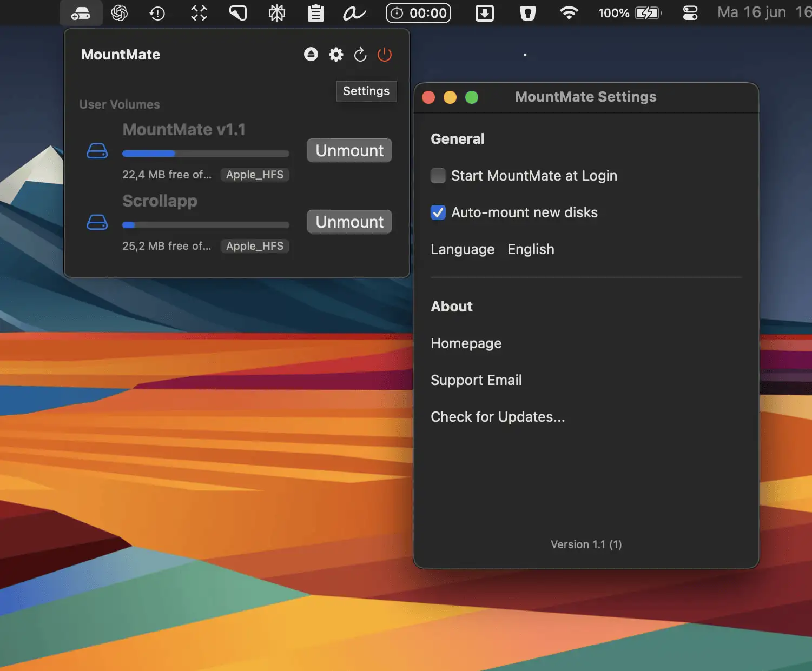Click the MountMate Settings window title

[586, 97]
